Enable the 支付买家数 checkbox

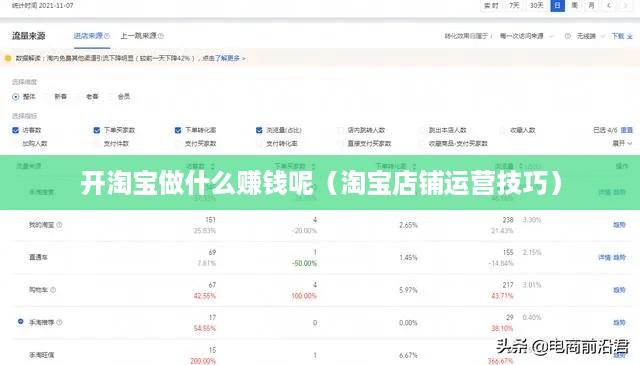(x=178, y=144)
